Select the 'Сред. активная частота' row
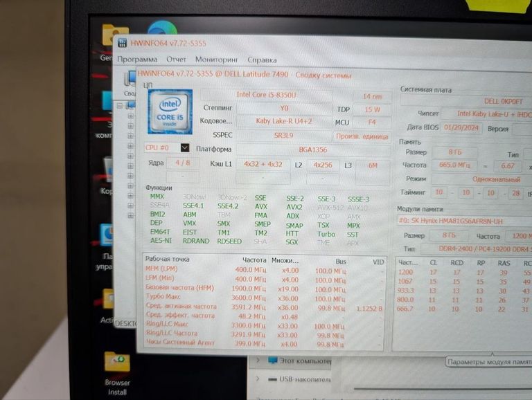 [x=264, y=307]
